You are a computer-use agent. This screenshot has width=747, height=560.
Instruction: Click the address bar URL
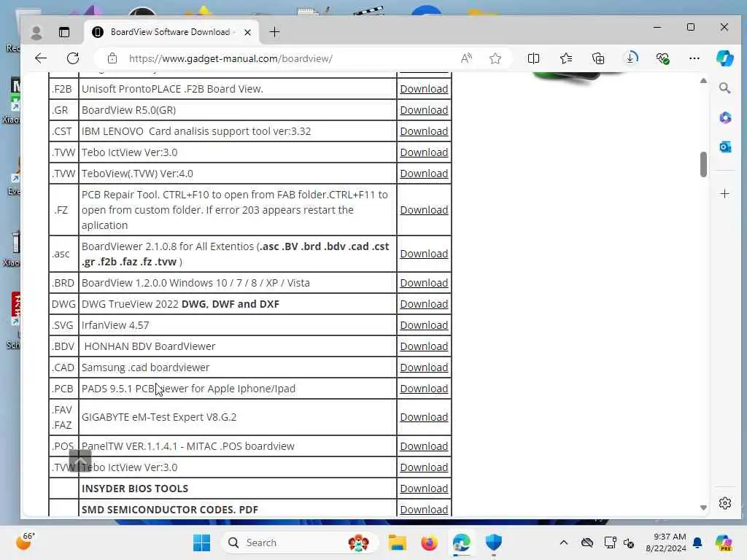click(x=231, y=58)
